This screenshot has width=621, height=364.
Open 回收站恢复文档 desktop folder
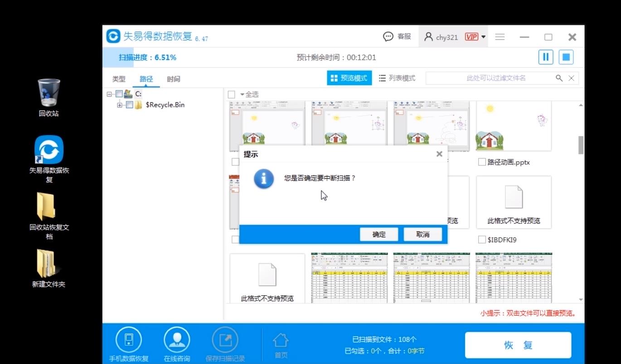[x=49, y=216]
